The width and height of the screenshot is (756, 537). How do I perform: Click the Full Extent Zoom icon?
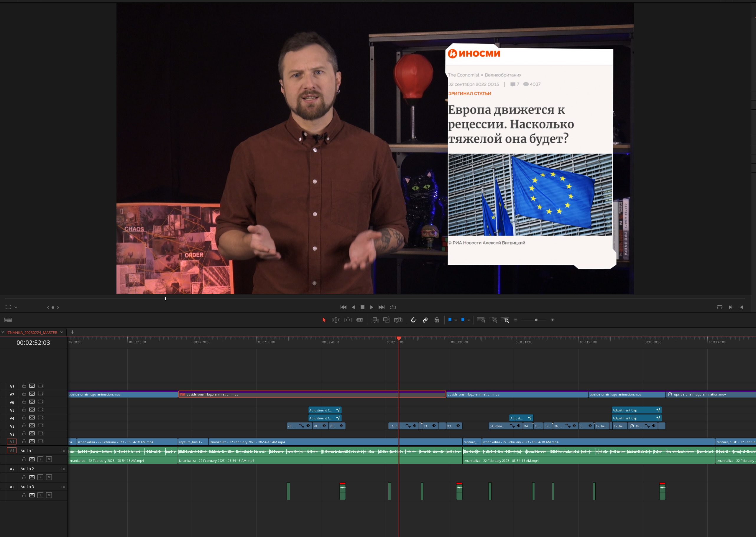click(x=481, y=320)
